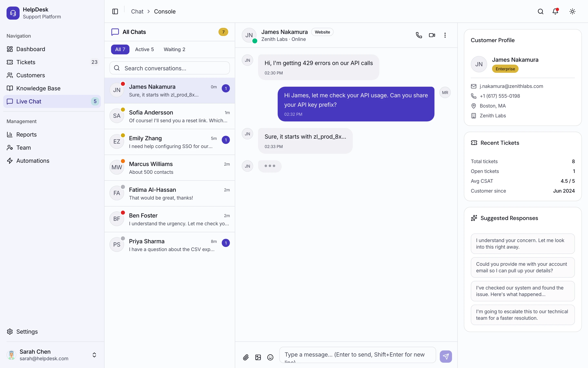Open search in the top bar

point(540,11)
